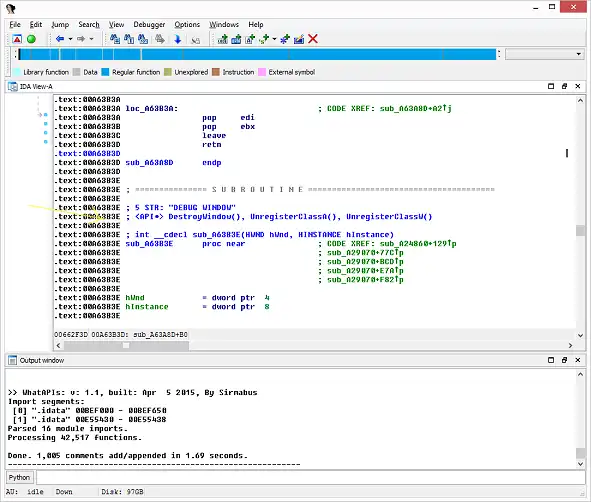Click the 'hInstance' variable definition

coord(147,307)
